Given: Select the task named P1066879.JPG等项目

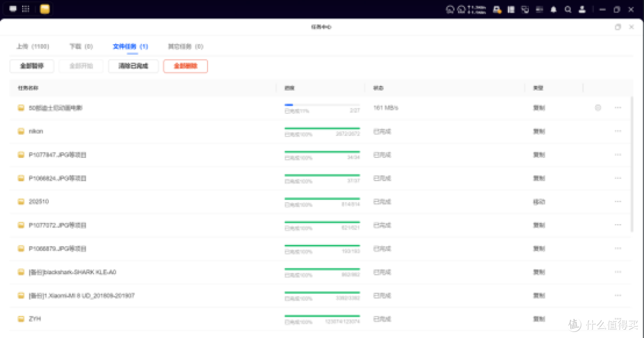Looking at the screenshot, I should [x=57, y=249].
